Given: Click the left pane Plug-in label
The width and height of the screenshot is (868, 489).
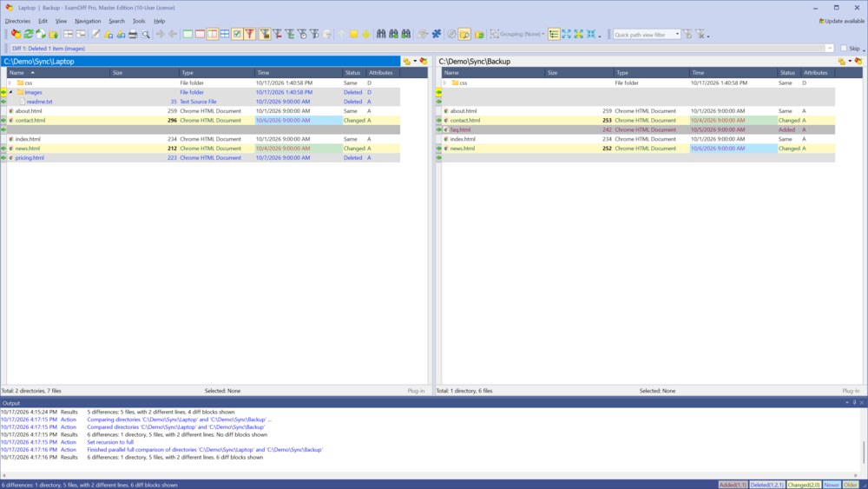Looking at the screenshot, I should [x=416, y=391].
